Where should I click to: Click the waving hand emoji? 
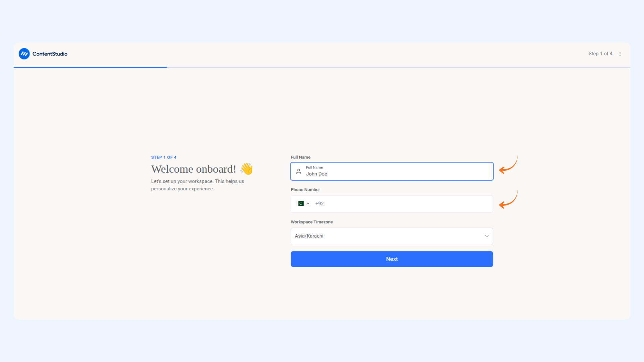coord(247,169)
